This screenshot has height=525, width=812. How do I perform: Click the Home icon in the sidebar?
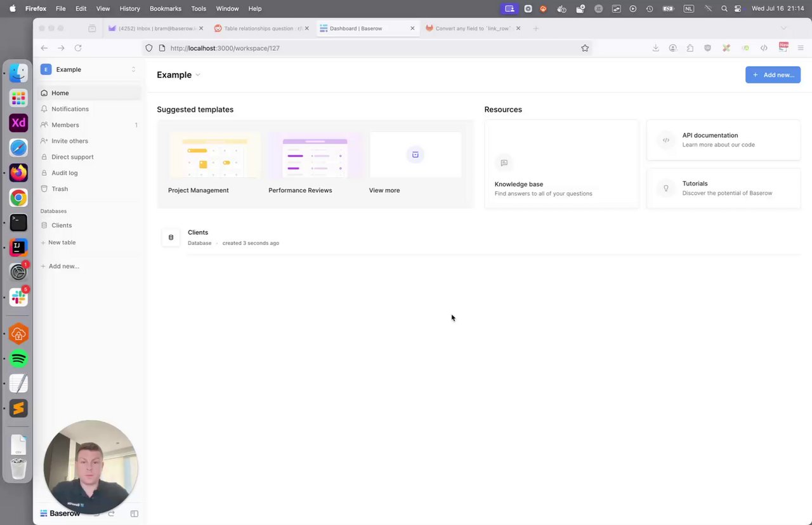click(x=44, y=93)
